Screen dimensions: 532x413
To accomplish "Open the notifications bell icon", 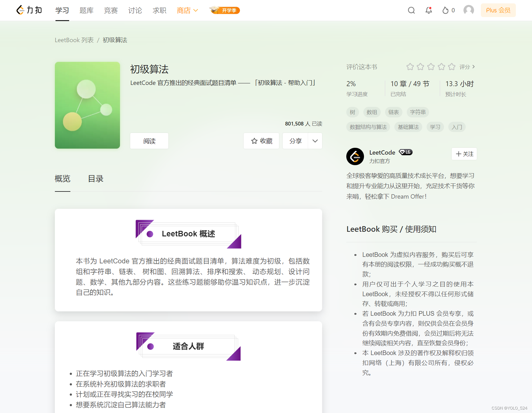I will (x=428, y=10).
